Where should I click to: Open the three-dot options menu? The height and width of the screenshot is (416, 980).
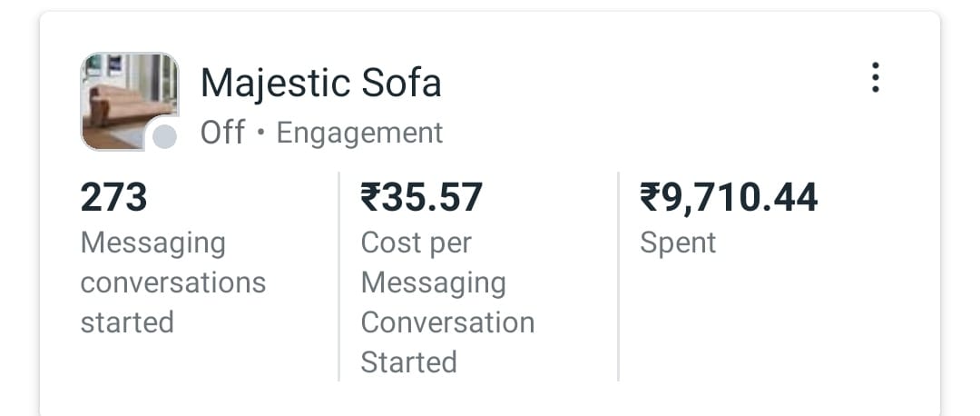tap(875, 78)
